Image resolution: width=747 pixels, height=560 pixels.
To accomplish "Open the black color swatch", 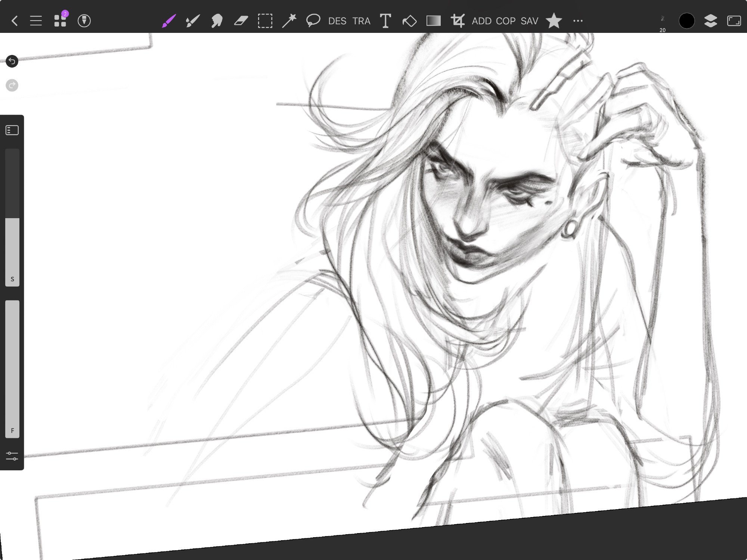I will pos(686,21).
